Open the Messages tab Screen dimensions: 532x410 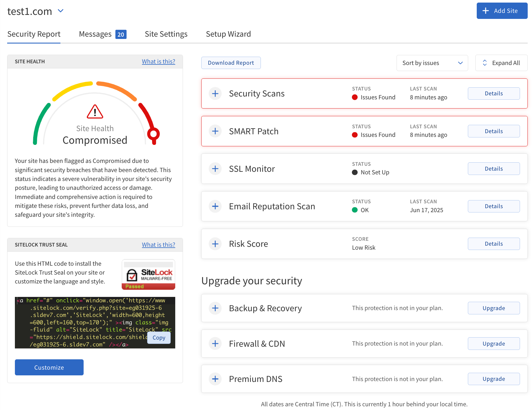click(95, 34)
